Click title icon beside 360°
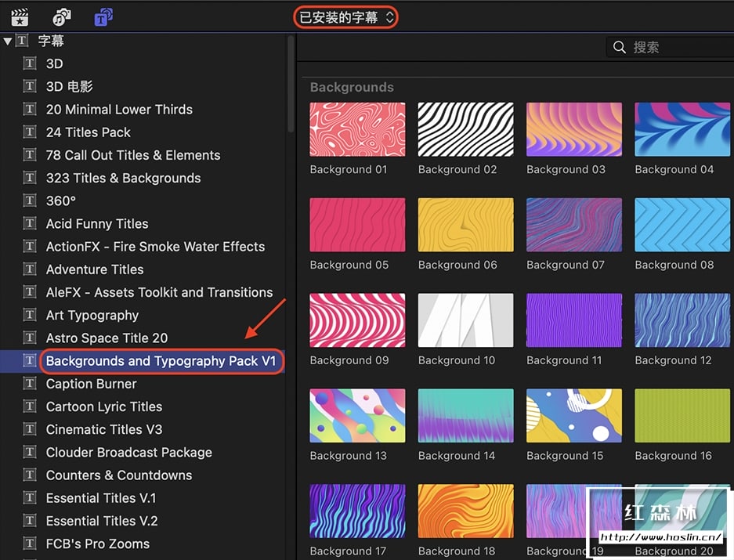Image resolution: width=734 pixels, height=560 pixels. coord(30,201)
